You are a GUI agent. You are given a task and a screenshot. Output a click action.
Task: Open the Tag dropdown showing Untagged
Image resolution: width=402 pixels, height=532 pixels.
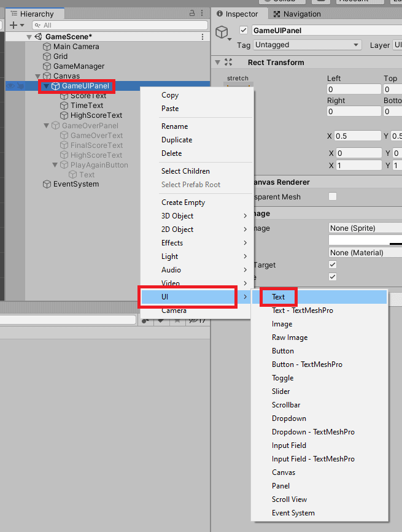pyautogui.click(x=308, y=45)
